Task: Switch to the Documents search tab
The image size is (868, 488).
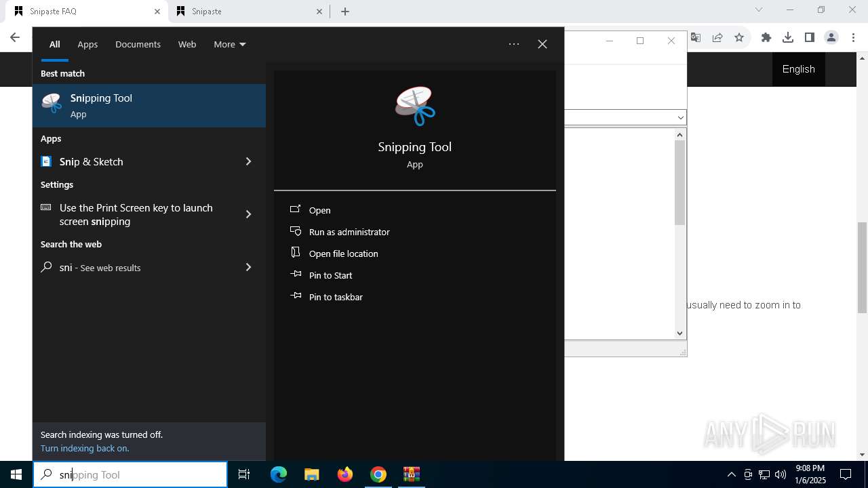Action: pyautogui.click(x=138, y=44)
